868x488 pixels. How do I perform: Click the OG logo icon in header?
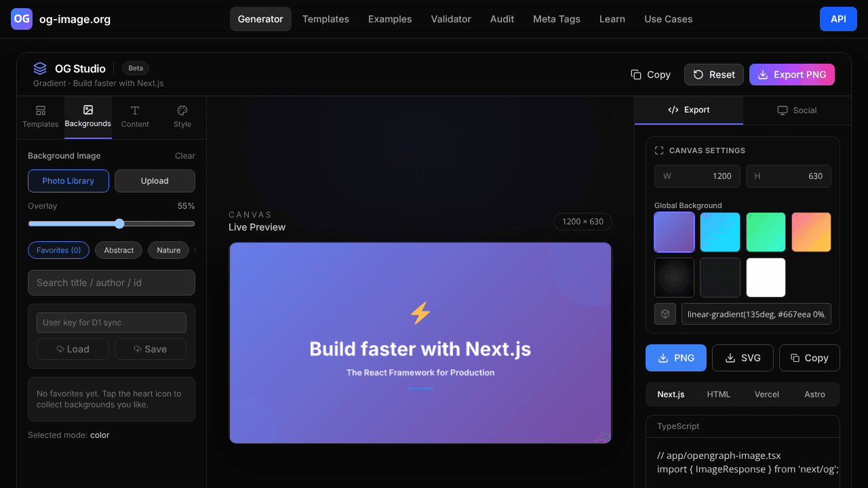[22, 19]
